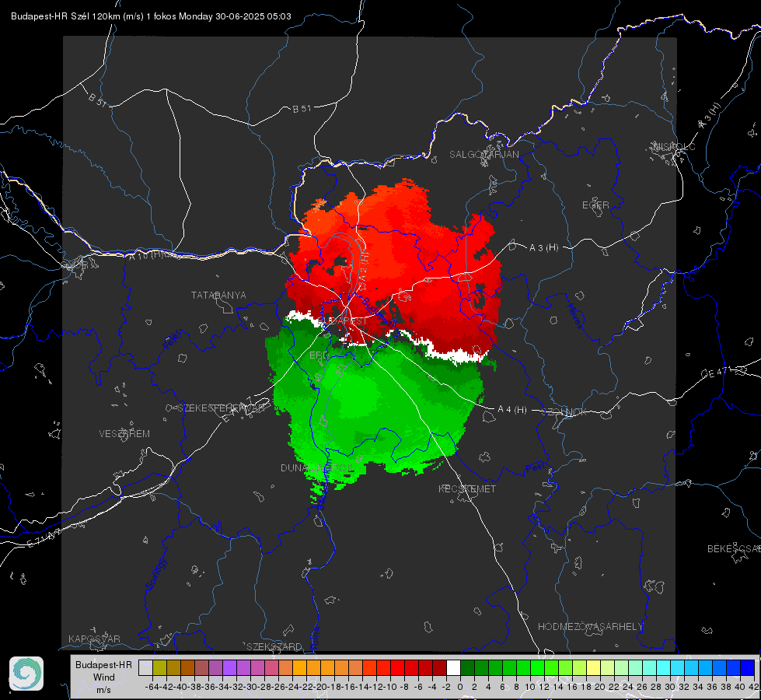Click the -10 value on the legend scale
Image resolution: width=761 pixels, height=700 pixels.
(391, 687)
